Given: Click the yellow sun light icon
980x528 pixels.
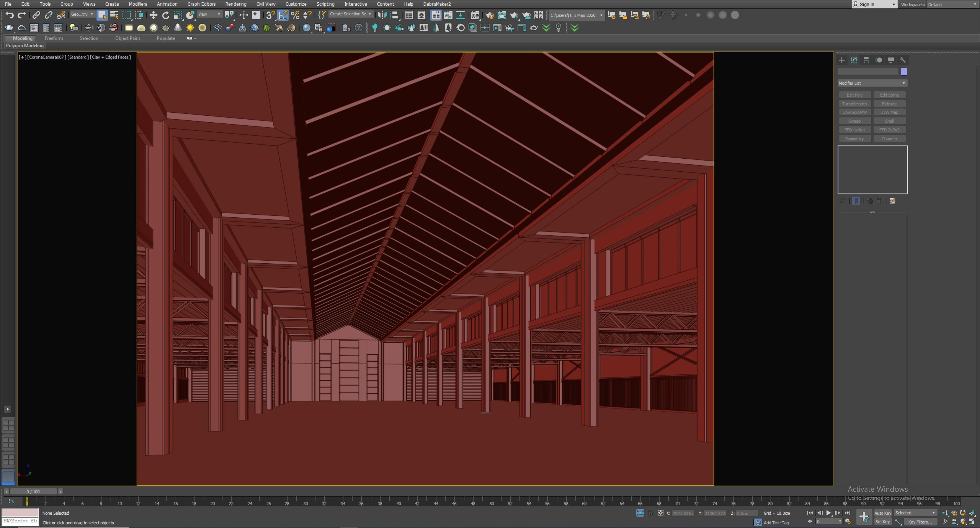Looking at the screenshot, I should 190,28.
